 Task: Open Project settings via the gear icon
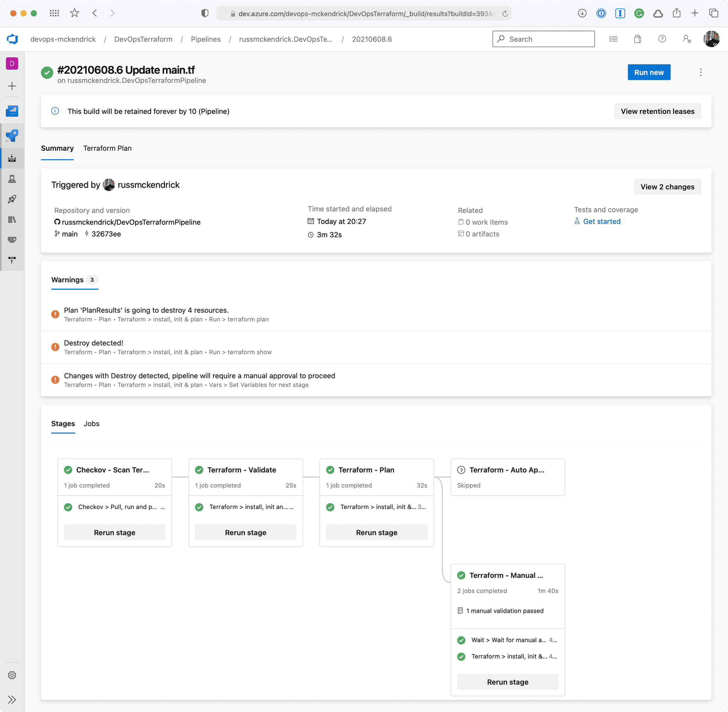12,675
